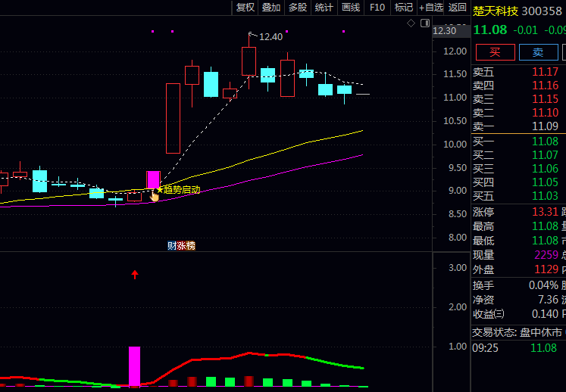Add stock via +自选 button
The height and width of the screenshot is (392, 566).
pyautogui.click(x=430, y=8)
